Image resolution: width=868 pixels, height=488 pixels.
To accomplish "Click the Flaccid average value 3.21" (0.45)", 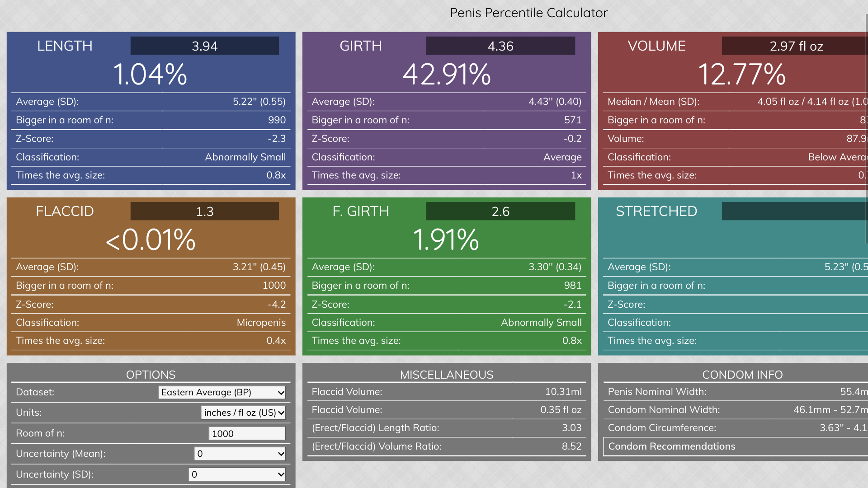I will (x=259, y=267).
